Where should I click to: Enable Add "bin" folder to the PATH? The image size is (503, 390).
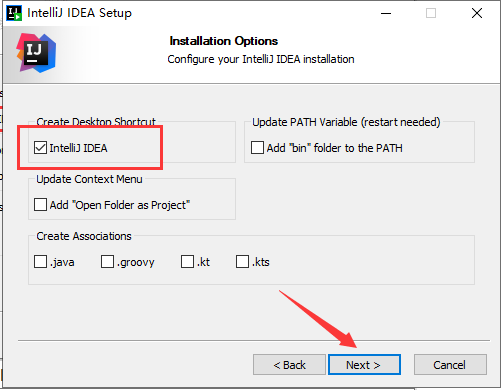coord(257,148)
